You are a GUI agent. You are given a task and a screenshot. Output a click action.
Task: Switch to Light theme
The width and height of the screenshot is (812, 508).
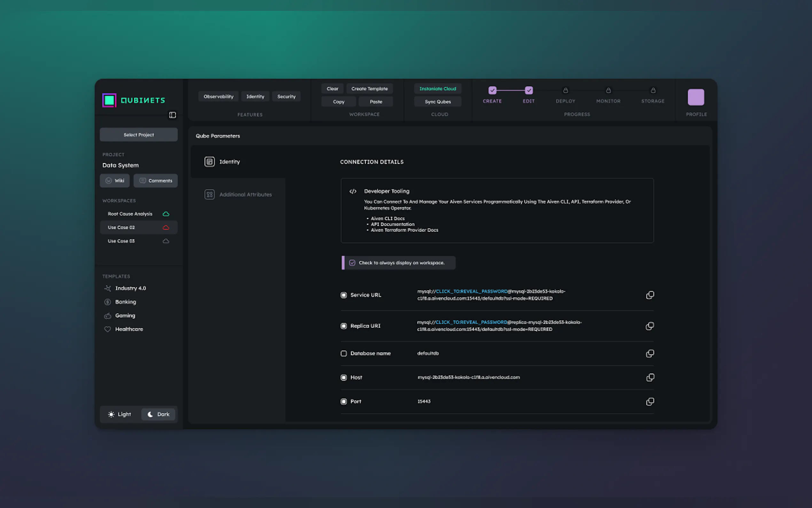point(120,414)
